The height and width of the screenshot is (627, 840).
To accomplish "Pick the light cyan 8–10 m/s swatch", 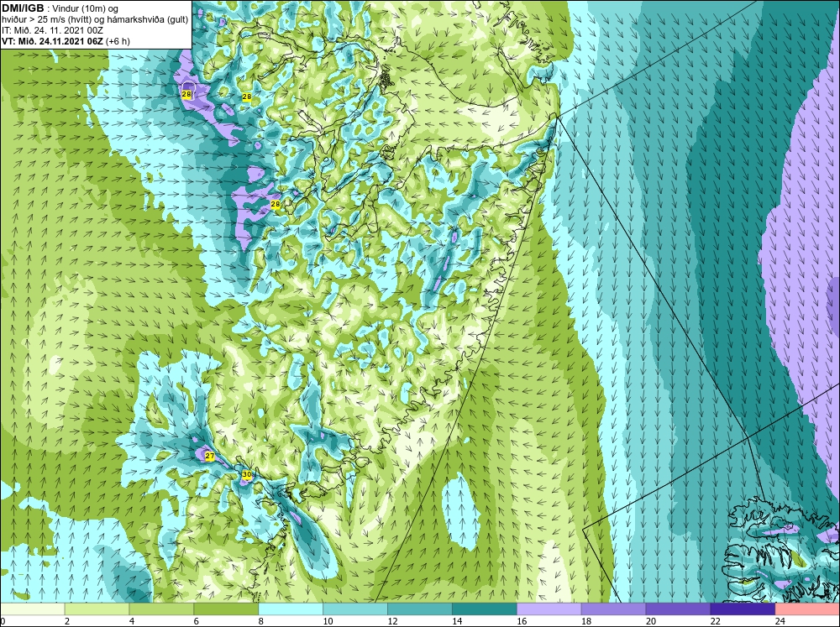I will [x=291, y=609].
